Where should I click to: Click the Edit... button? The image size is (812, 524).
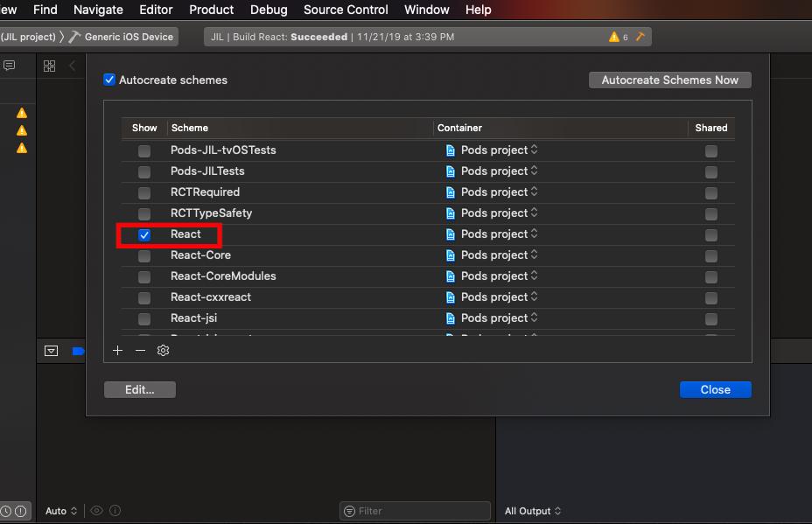139,389
